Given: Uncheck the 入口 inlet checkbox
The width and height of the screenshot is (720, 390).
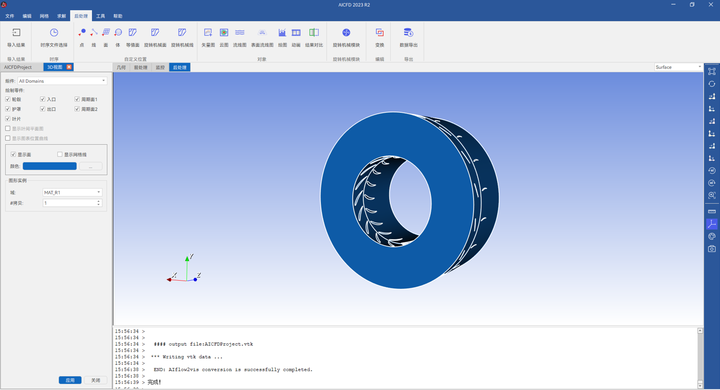Looking at the screenshot, I should [x=43, y=99].
